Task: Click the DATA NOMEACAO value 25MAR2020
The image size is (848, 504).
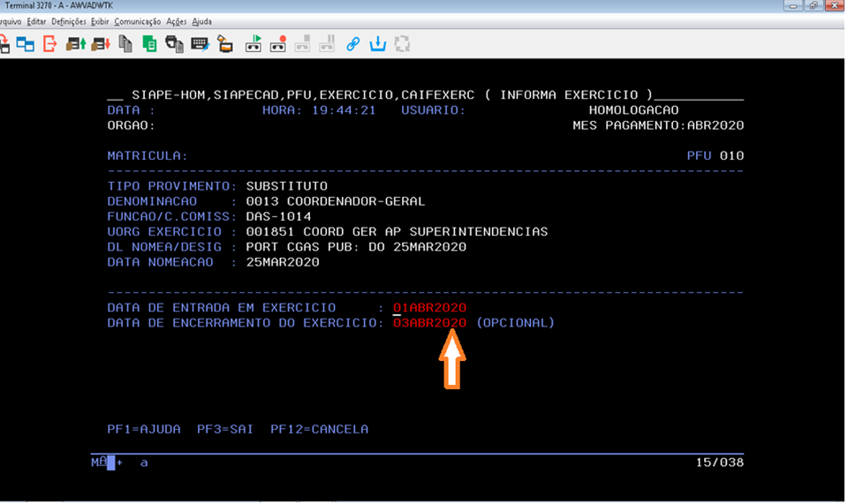Action: click(x=283, y=262)
